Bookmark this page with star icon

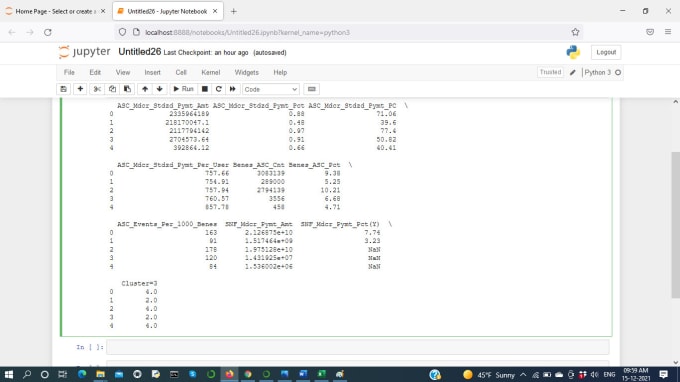click(575, 32)
